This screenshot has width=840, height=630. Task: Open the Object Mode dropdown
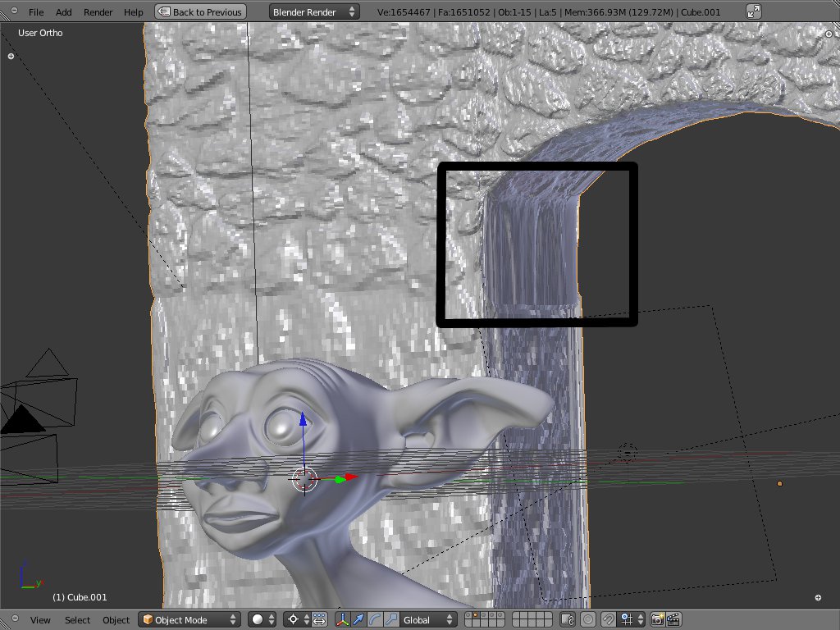coord(189,620)
